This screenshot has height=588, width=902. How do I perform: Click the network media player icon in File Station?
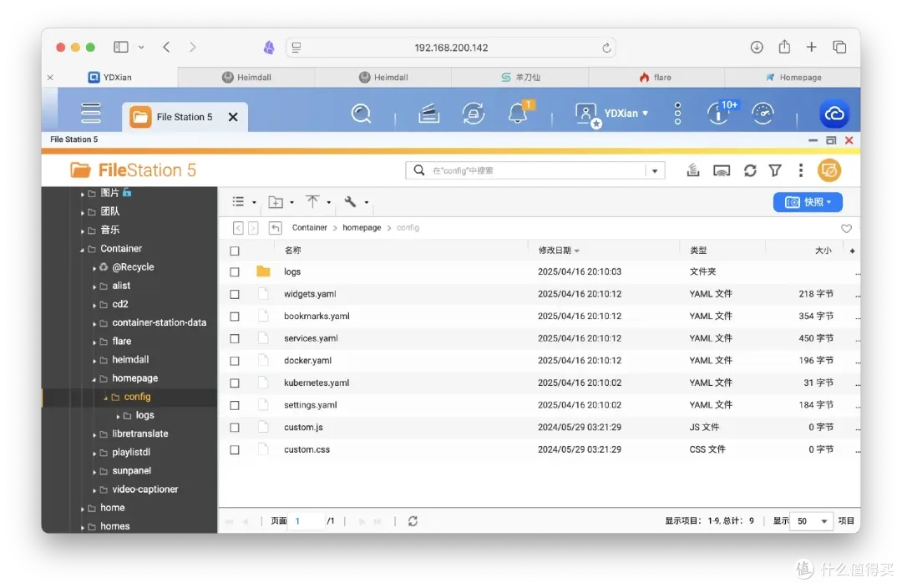point(722,170)
